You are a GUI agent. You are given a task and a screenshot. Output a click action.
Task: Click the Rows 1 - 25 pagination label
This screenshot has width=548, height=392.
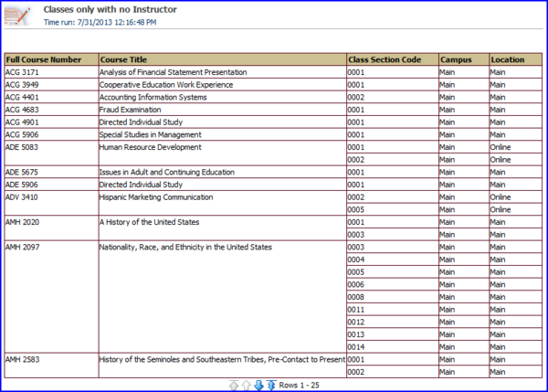[x=300, y=386]
